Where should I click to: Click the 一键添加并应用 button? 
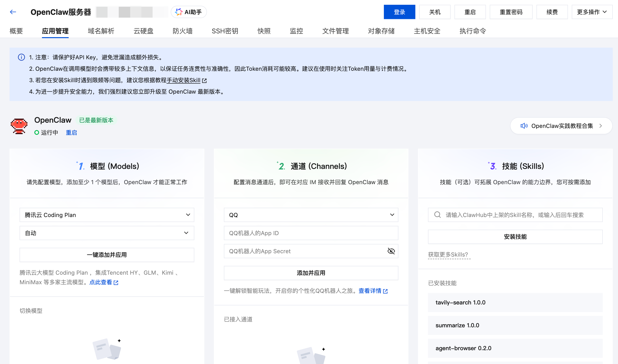coord(107,255)
